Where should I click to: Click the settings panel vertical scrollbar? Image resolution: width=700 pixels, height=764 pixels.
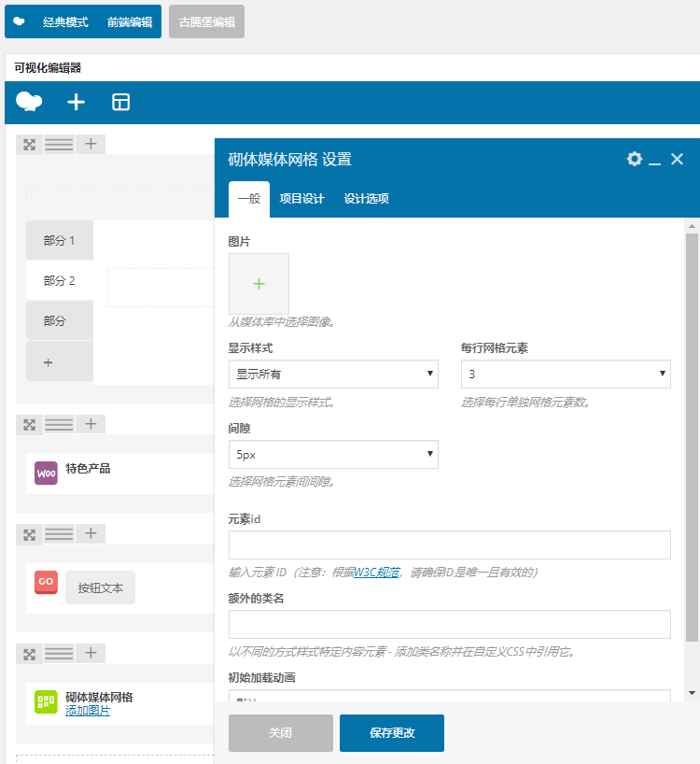692,437
